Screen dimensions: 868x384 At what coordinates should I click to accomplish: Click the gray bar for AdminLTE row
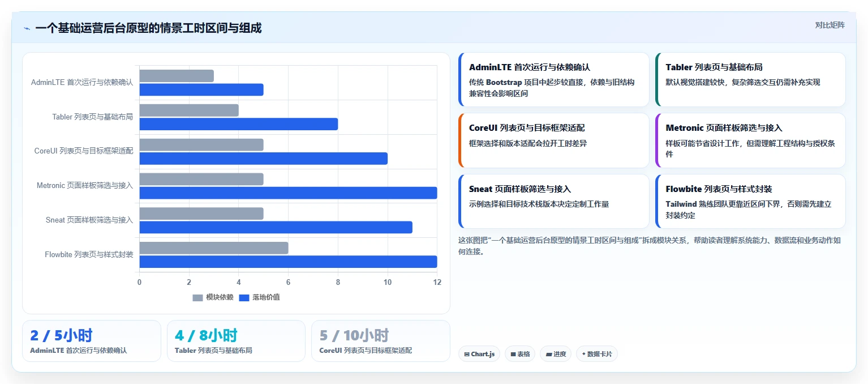[177, 76]
